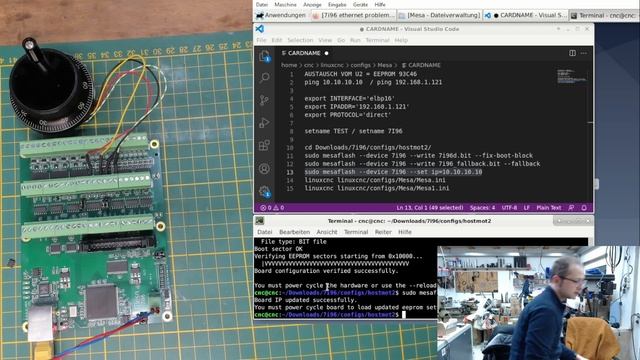Open Hilfe menu in Terminal window
The height and width of the screenshot is (360, 640).
point(404,232)
